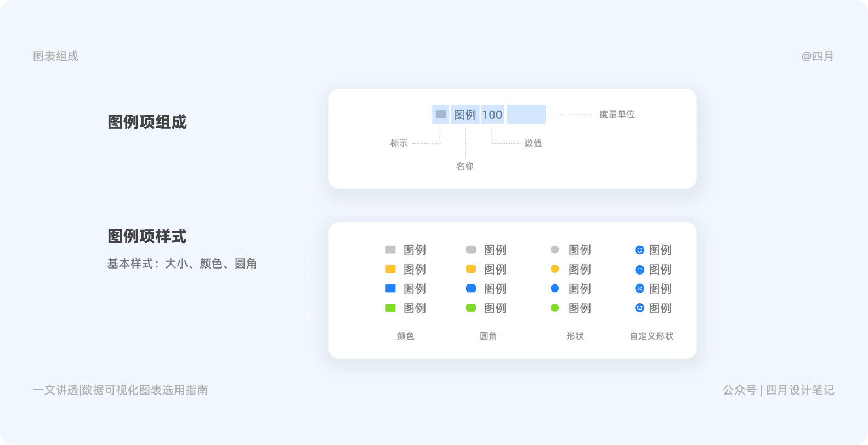
Task: Click the blue square marker in 颜色 column
Action: tap(390, 288)
